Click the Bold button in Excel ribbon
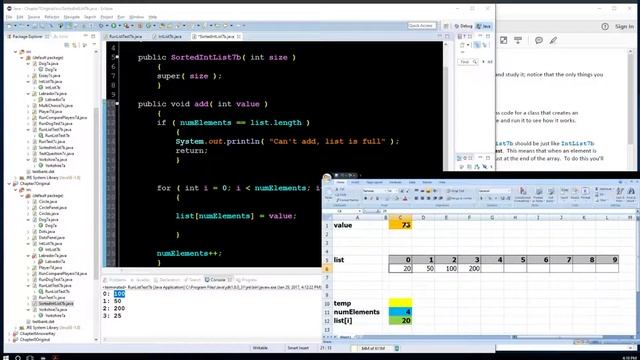Viewport: 640px width, 360px height. pyautogui.click(x=365, y=198)
